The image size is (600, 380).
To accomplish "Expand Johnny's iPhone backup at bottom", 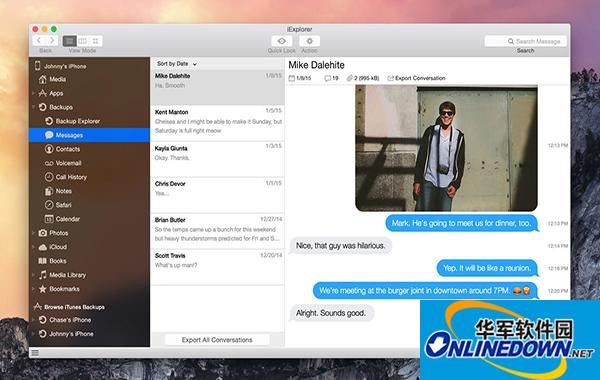I will (x=33, y=334).
